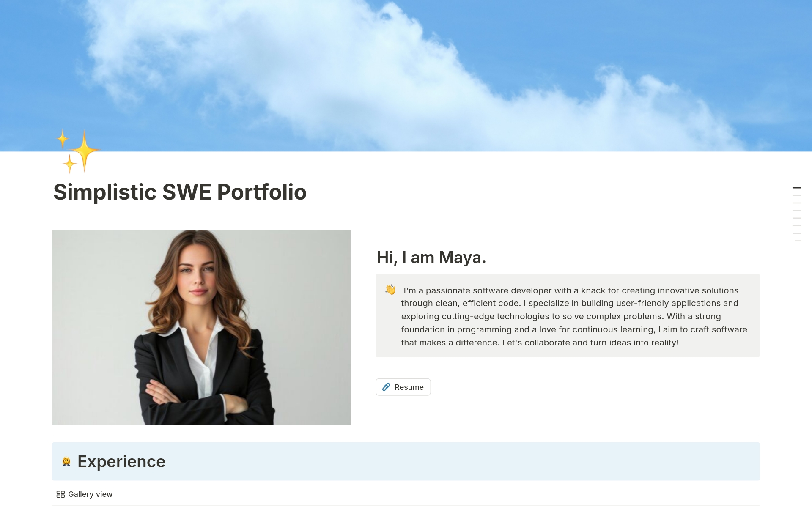812x507 pixels.
Task: Click the waving hand callout emoji
Action: point(390,290)
